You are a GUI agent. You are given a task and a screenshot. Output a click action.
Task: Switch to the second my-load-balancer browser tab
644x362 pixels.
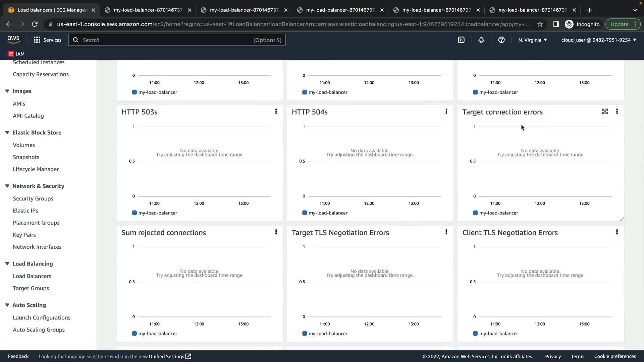[244, 10]
